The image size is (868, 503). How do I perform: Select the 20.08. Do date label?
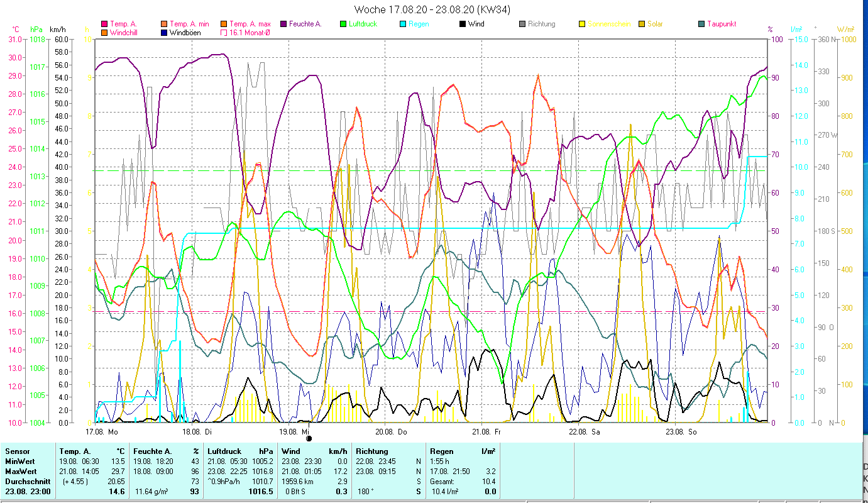tap(391, 432)
